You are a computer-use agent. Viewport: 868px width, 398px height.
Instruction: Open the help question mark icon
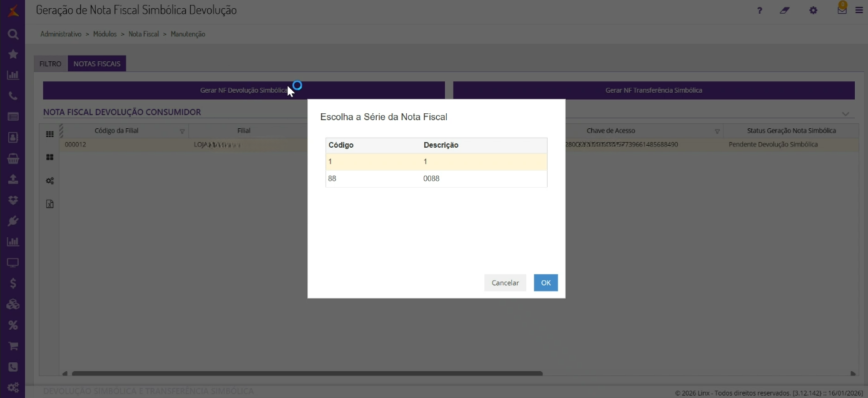760,11
